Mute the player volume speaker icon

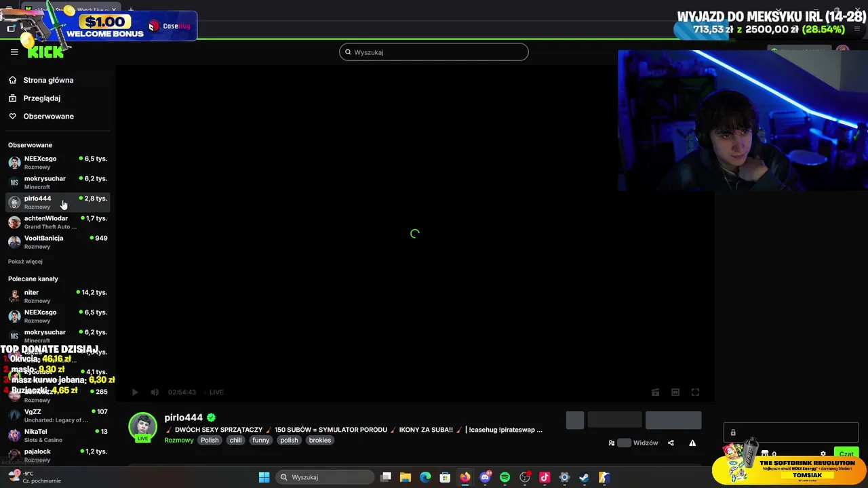point(155,392)
